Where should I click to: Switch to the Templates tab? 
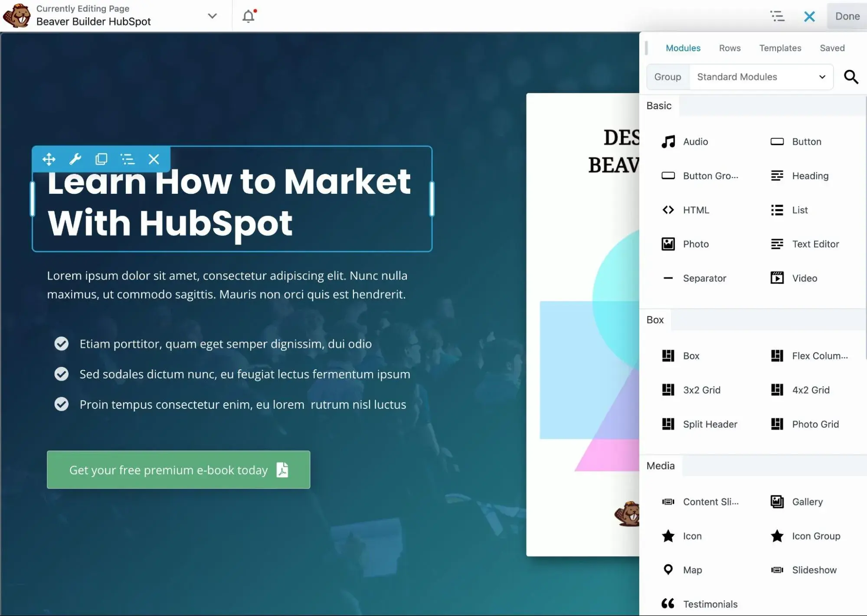click(x=780, y=48)
